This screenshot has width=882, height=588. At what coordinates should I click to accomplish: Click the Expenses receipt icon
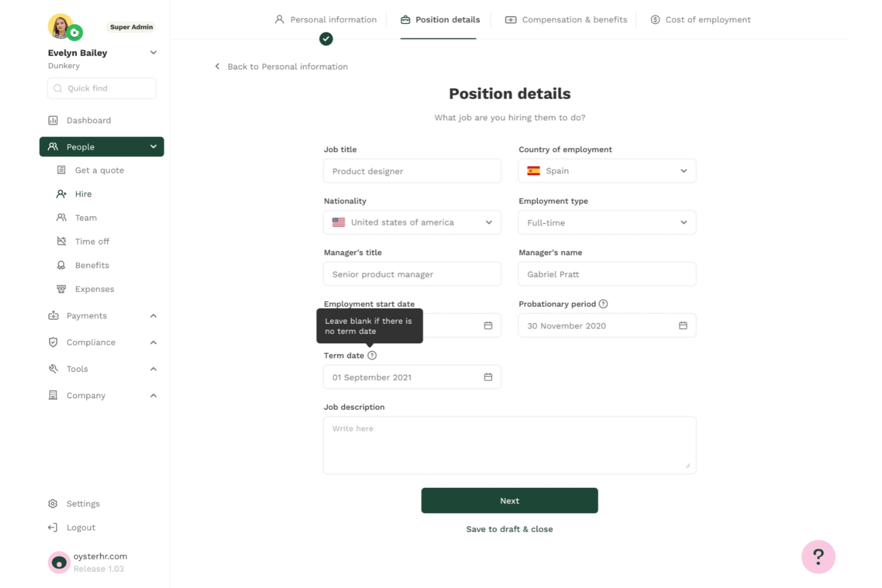click(x=61, y=289)
